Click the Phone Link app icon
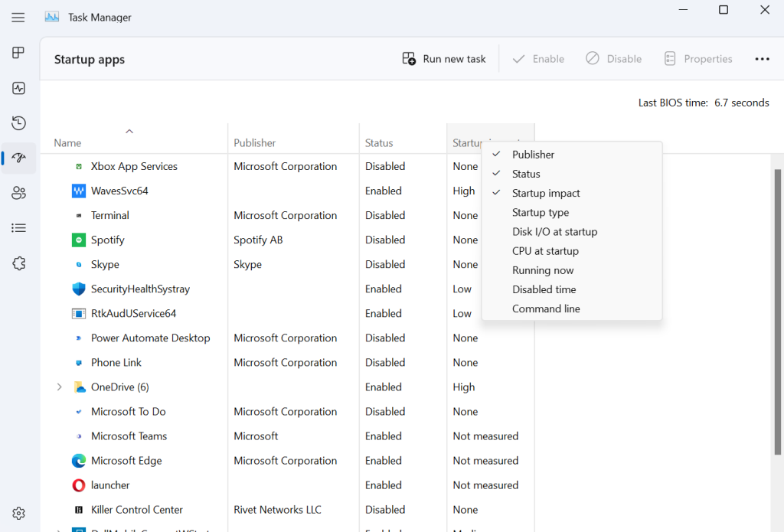 point(79,363)
